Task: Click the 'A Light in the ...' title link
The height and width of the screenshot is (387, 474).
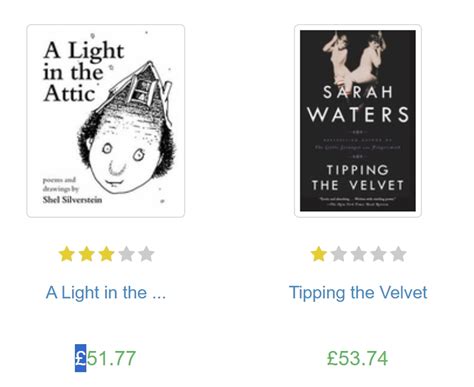Action: [x=106, y=293]
